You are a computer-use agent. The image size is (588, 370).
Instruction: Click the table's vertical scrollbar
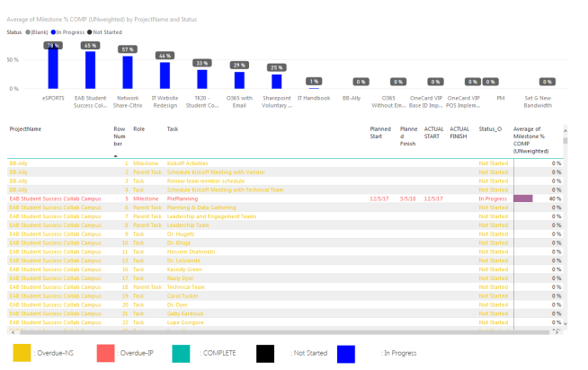565,233
